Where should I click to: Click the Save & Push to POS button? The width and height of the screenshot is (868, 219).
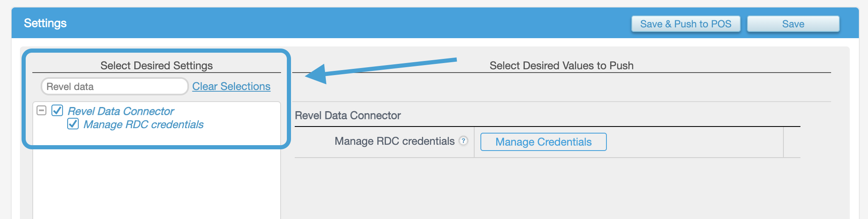(x=685, y=24)
